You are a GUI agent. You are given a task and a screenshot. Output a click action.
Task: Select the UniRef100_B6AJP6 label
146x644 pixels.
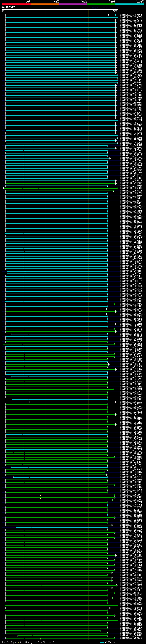(x=131, y=357)
